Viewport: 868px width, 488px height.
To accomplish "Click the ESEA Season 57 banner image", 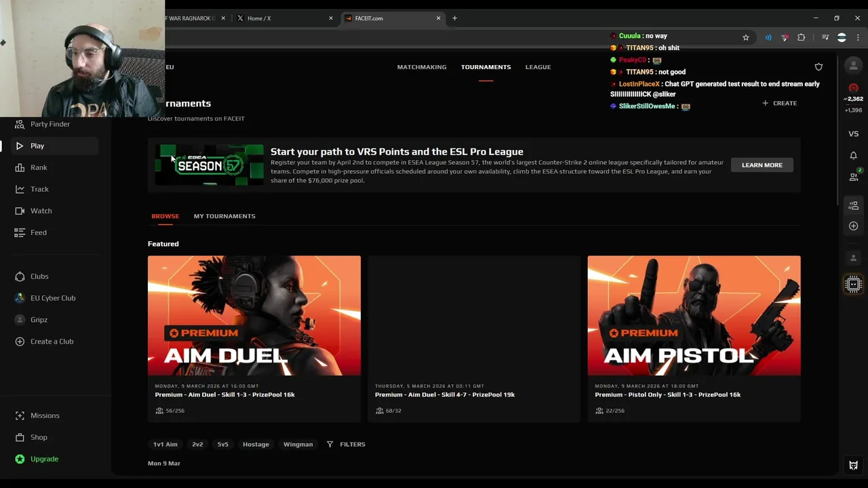I will tap(209, 165).
